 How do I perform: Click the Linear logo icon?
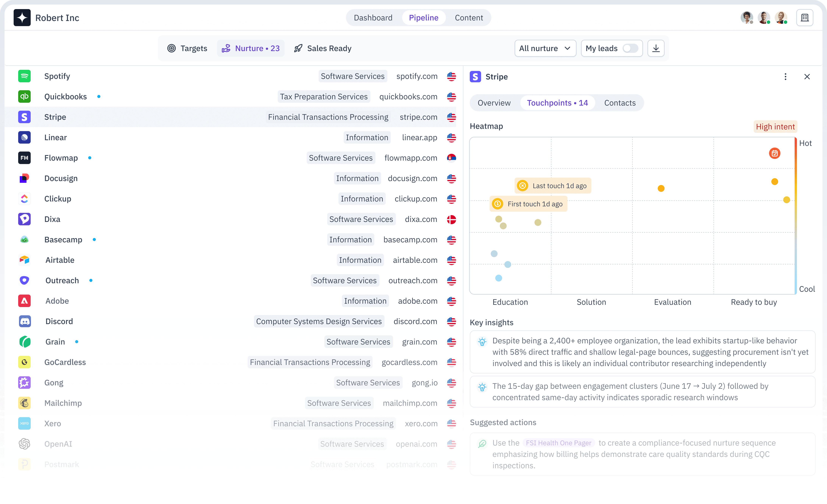24,138
